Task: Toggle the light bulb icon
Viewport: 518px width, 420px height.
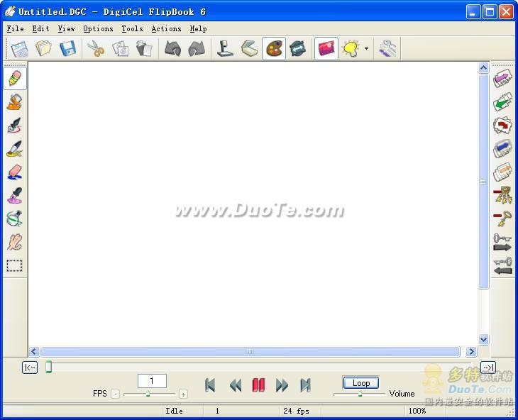Action: [351, 49]
